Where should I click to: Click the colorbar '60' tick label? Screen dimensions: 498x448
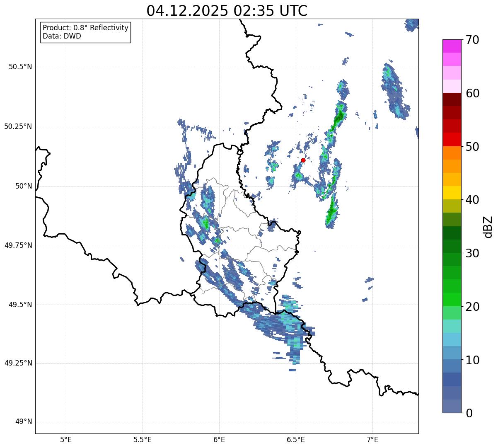[x=472, y=93]
